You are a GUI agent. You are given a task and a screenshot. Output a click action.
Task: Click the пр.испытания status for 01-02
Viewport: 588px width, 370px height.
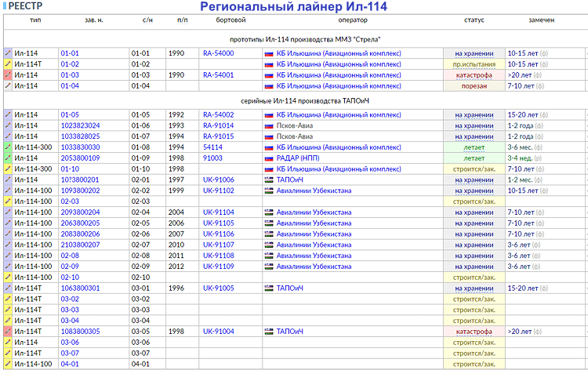click(x=474, y=64)
